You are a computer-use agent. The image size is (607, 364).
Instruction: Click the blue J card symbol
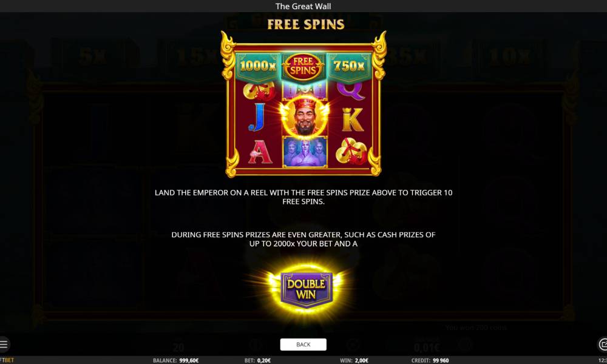coord(257,117)
